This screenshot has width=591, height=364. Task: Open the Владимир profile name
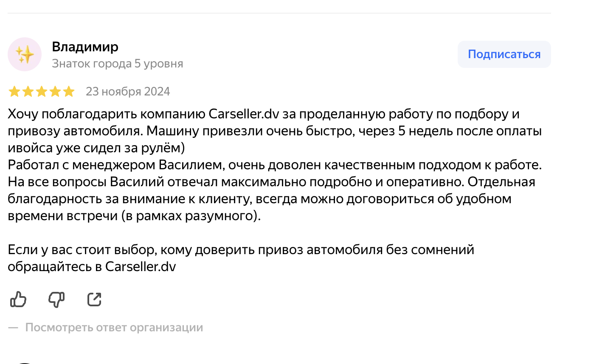click(x=85, y=47)
